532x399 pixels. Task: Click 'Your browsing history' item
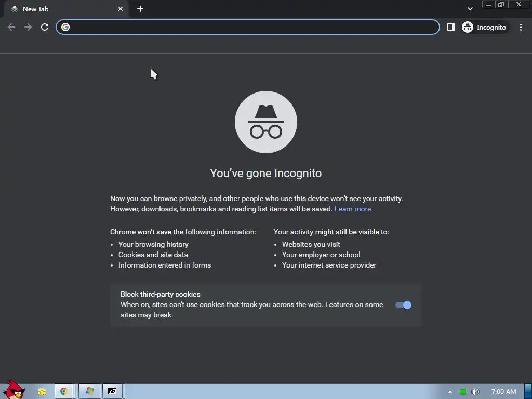153,244
